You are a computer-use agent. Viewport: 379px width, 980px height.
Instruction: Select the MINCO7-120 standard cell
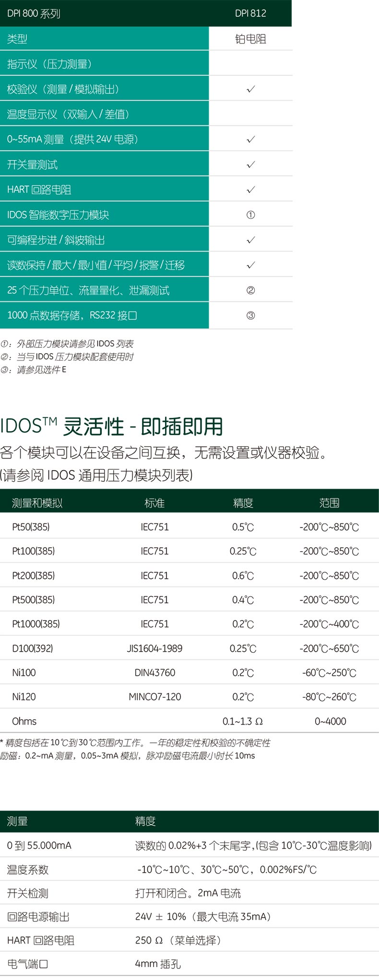pos(154,697)
